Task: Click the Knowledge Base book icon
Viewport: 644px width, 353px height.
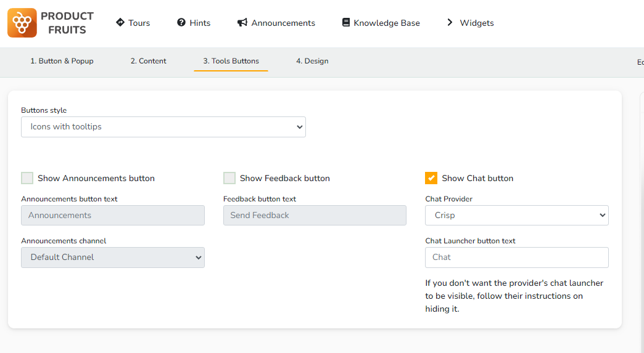Action: coord(346,23)
